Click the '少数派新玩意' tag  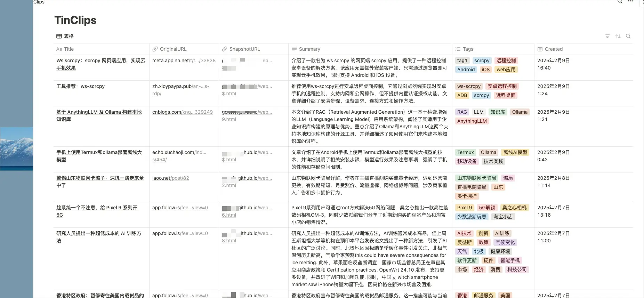472,217
